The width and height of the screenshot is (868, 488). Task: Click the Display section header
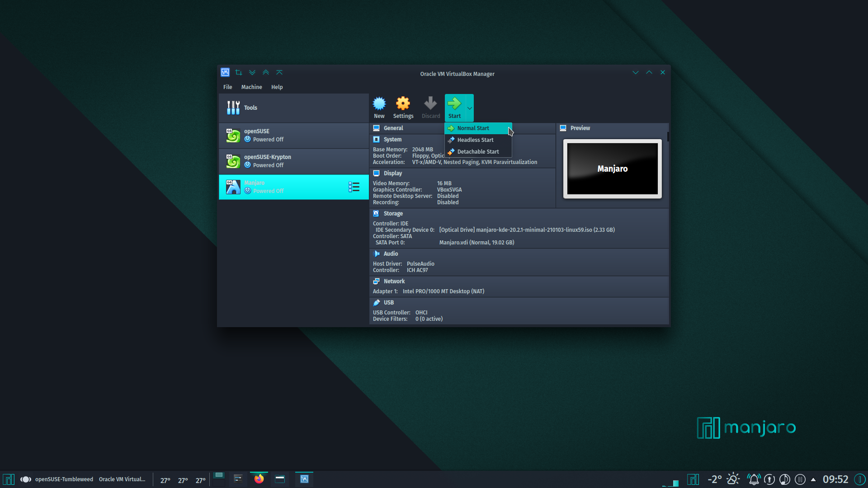point(392,174)
